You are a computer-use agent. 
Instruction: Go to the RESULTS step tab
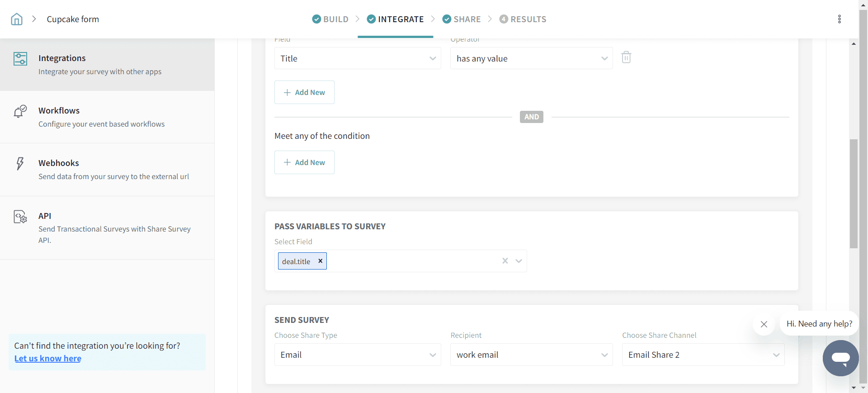click(523, 19)
